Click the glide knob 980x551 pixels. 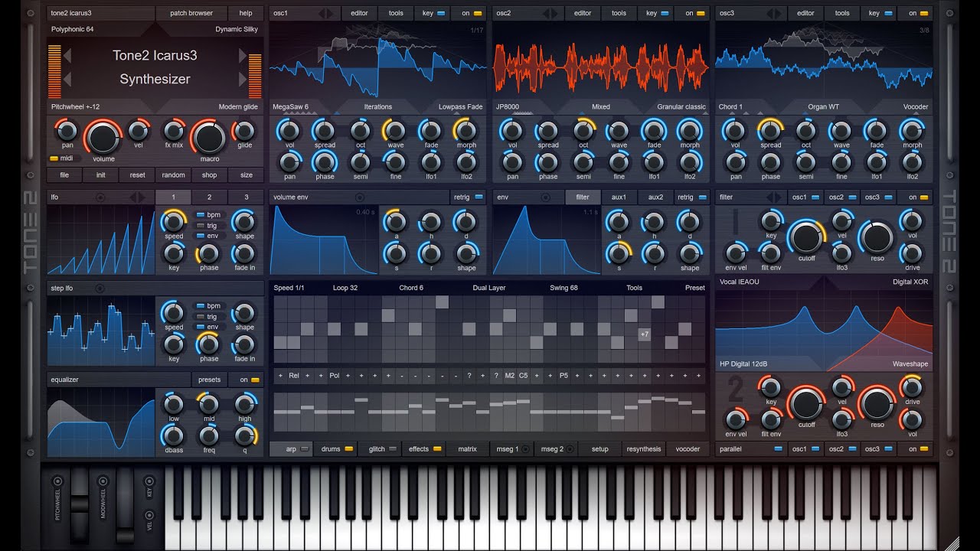(245, 131)
